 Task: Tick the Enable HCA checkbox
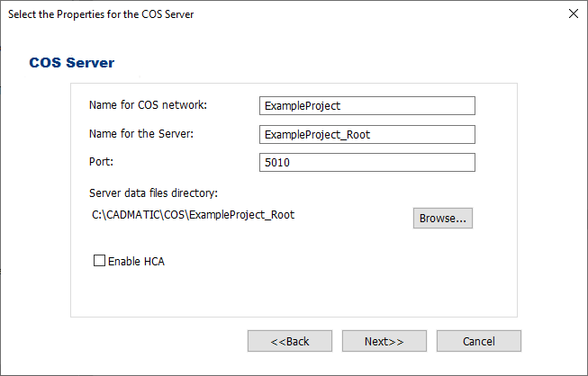[99, 262]
